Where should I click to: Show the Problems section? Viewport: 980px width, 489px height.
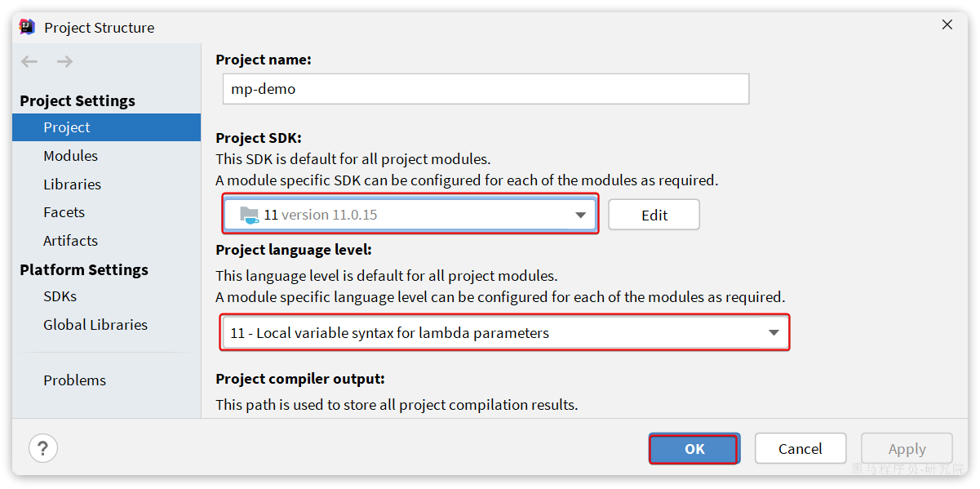74,380
